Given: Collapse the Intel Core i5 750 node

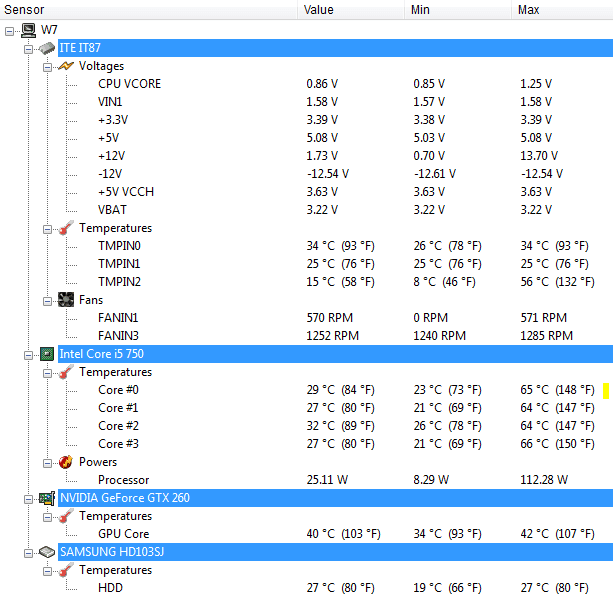Looking at the screenshot, I should click(x=28, y=355).
